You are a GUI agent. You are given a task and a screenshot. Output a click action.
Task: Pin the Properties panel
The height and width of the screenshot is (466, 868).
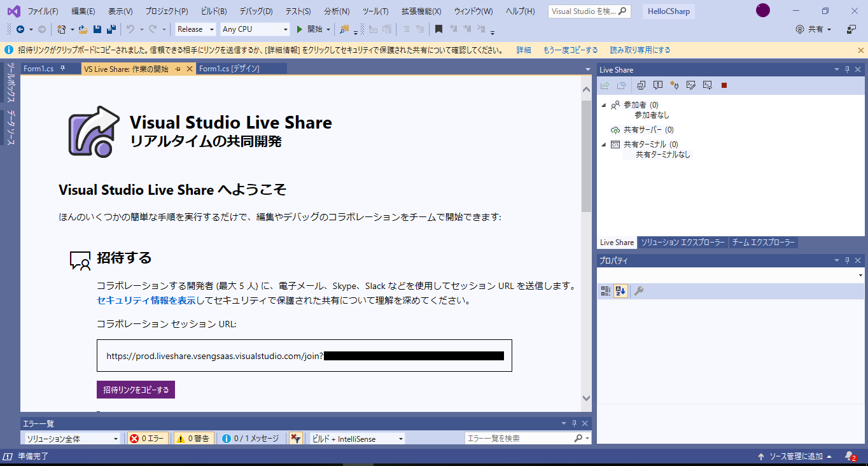point(847,261)
